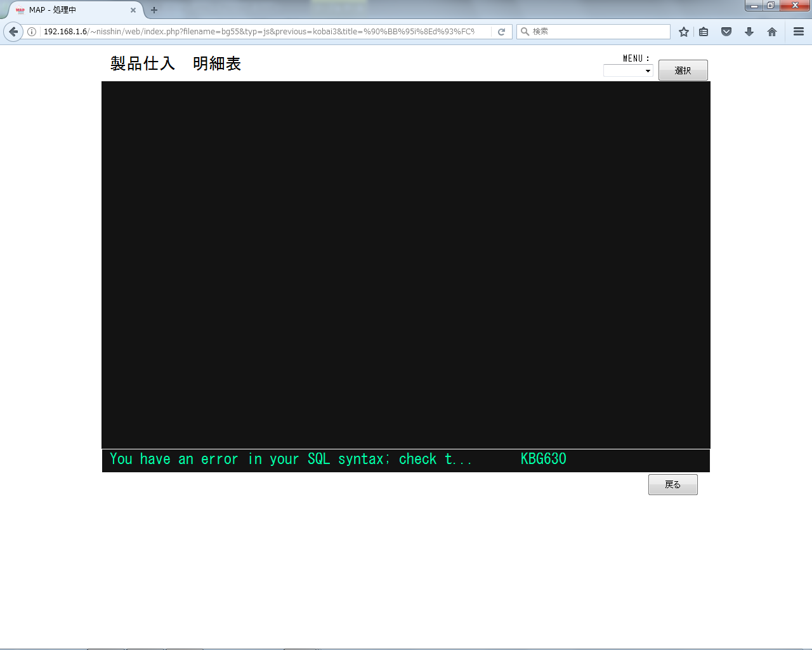Select the MAP - 処理中 tab
The image size is (812, 650).
tap(70, 10)
